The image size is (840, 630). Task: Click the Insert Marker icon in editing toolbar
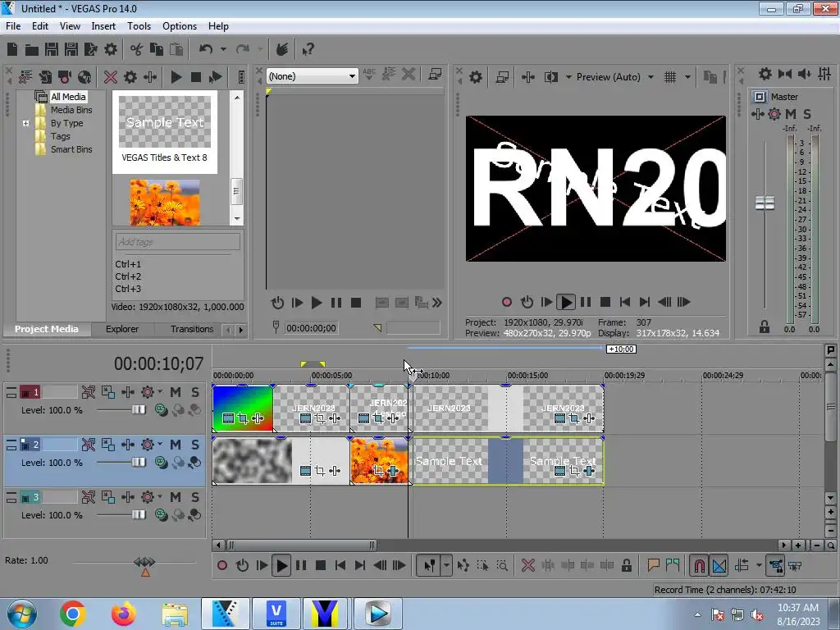point(653,565)
